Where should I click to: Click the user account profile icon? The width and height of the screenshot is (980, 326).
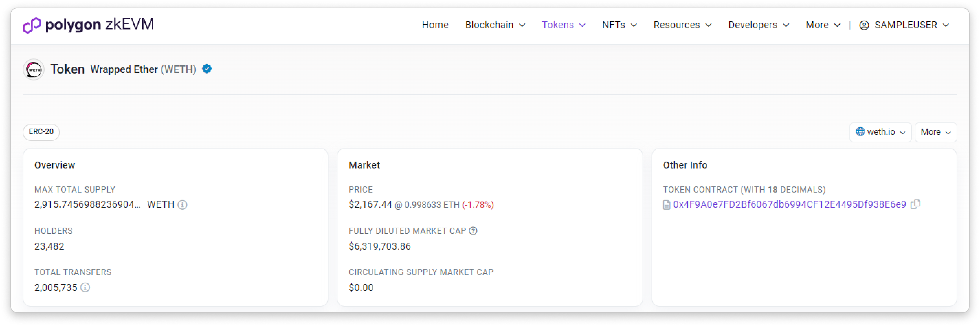[x=864, y=25]
